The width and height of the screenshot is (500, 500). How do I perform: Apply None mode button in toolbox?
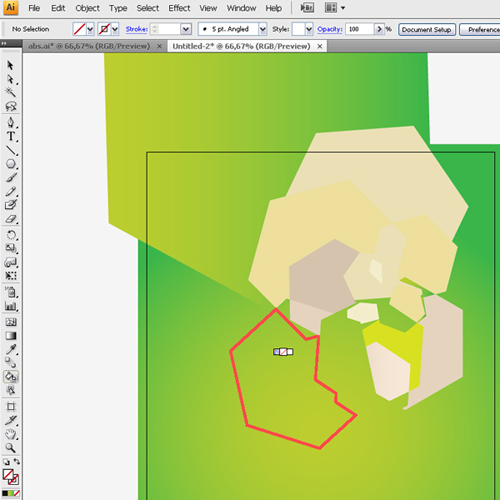pos(17,493)
